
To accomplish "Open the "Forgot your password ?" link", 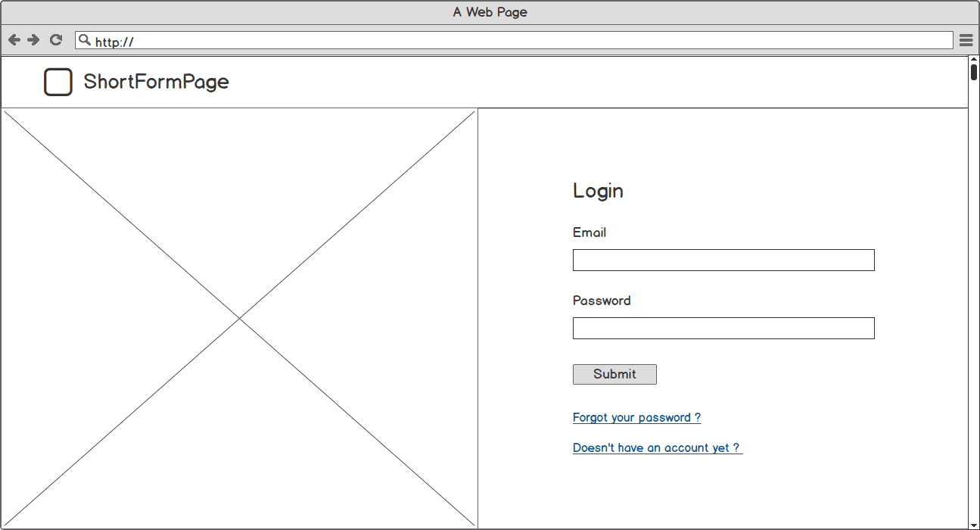I will [x=636, y=417].
